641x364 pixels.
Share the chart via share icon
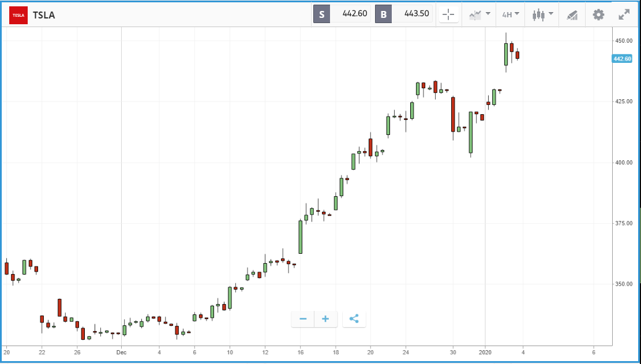(x=354, y=319)
